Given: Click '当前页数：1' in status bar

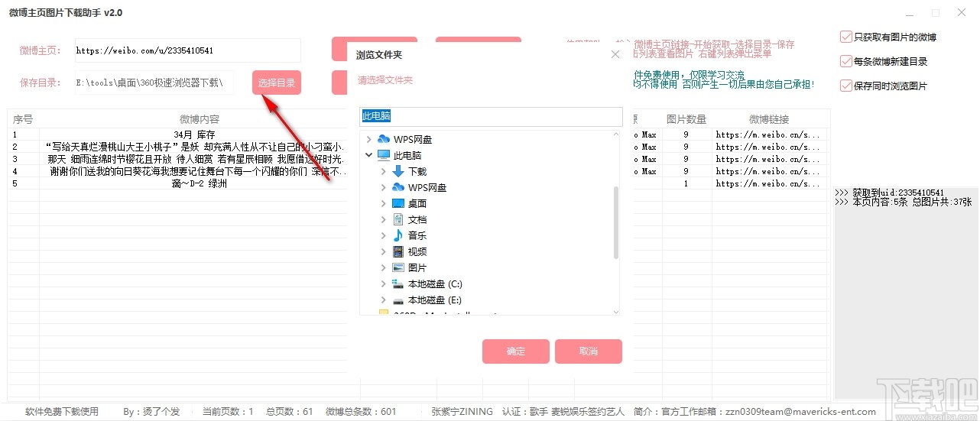Looking at the screenshot, I should 228,412.
